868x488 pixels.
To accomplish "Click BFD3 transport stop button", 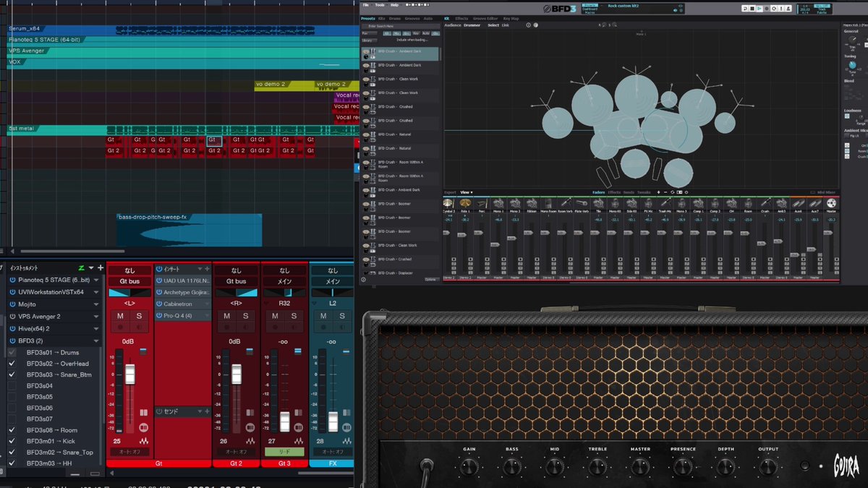I will pos(752,9).
